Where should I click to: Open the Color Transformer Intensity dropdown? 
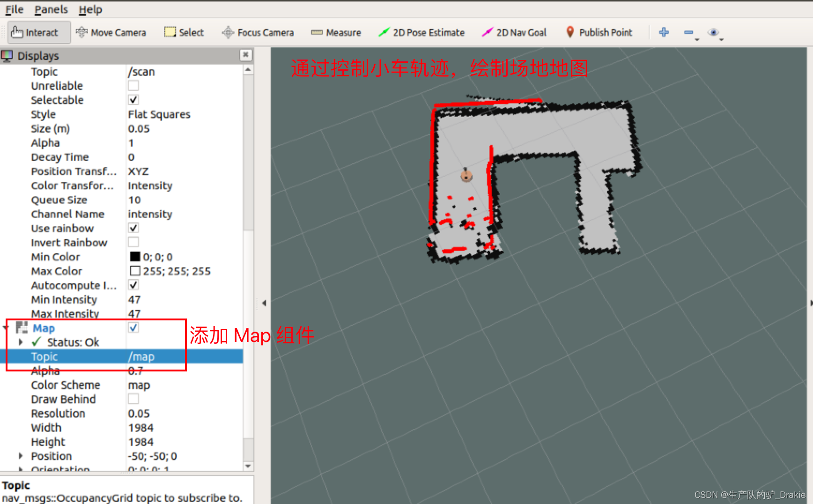(185, 185)
